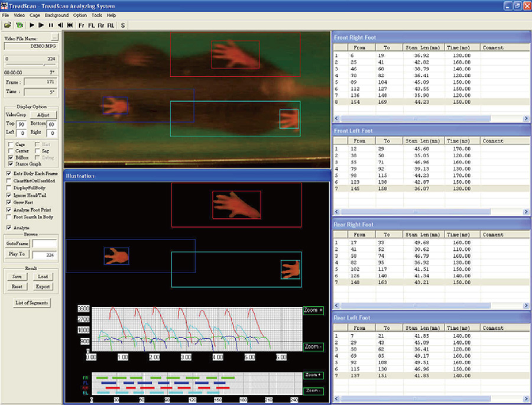Open the Tools menu
This screenshot has width=532, height=405.
pos(97,15)
